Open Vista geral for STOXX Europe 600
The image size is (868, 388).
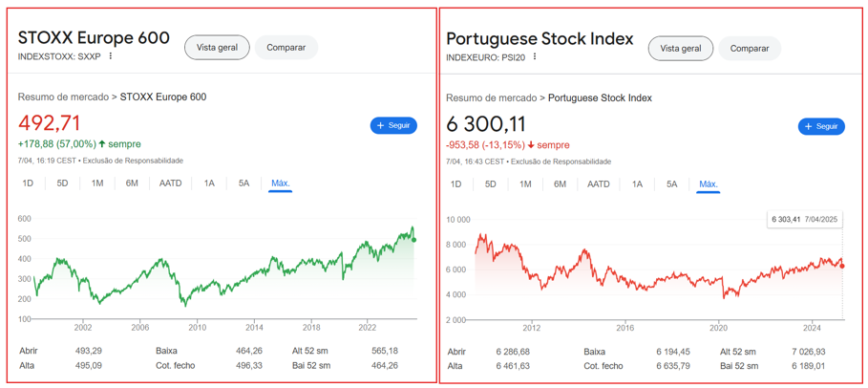pyautogui.click(x=217, y=47)
